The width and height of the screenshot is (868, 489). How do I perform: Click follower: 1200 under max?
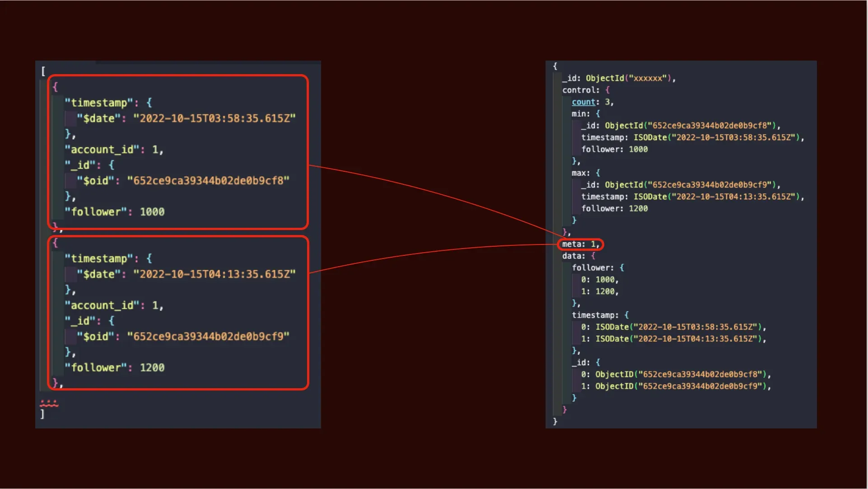click(614, 208)
